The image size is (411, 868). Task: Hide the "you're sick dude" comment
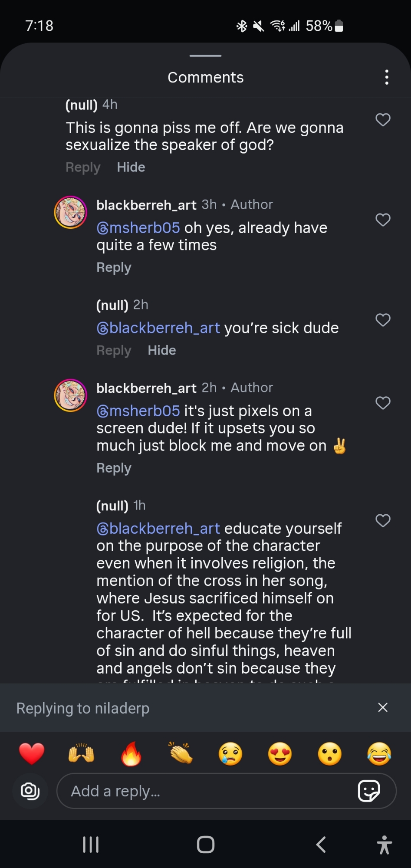click(161, 350)
